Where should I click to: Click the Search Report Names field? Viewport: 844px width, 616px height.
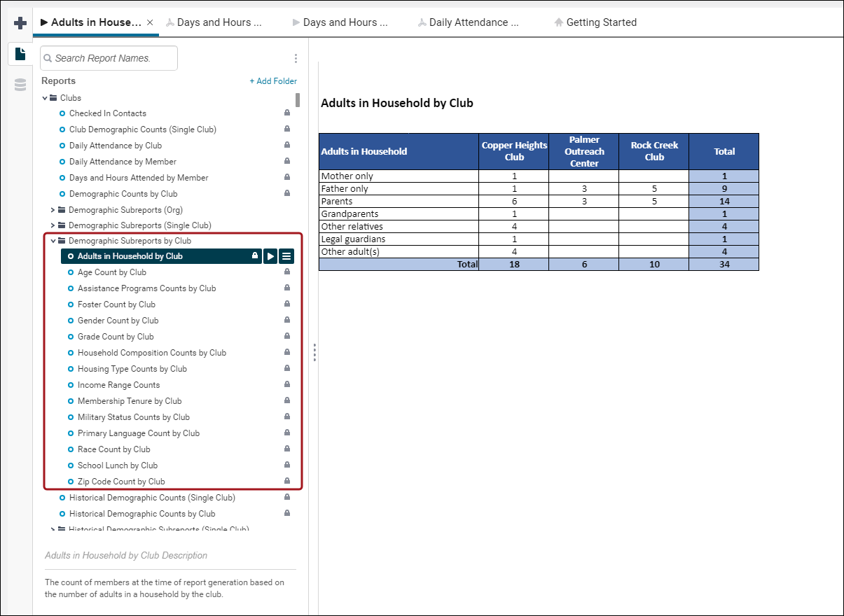(x=109, y=58)
